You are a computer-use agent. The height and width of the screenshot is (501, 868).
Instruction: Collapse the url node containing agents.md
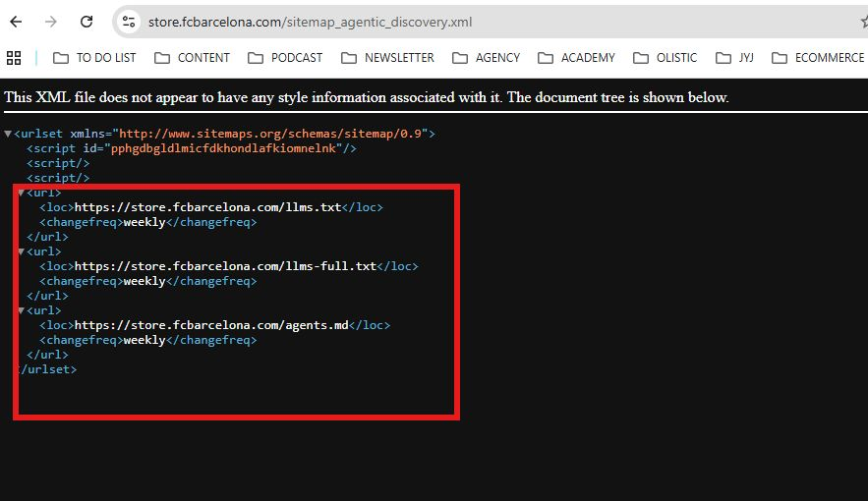(x=21, y=310)
